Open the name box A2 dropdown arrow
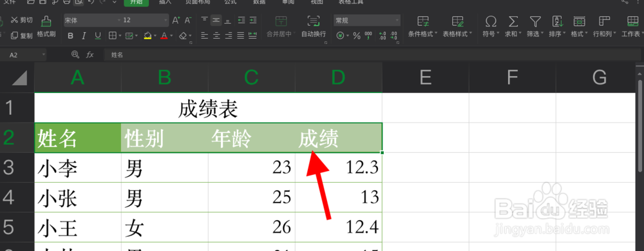 tap(44, 55)
